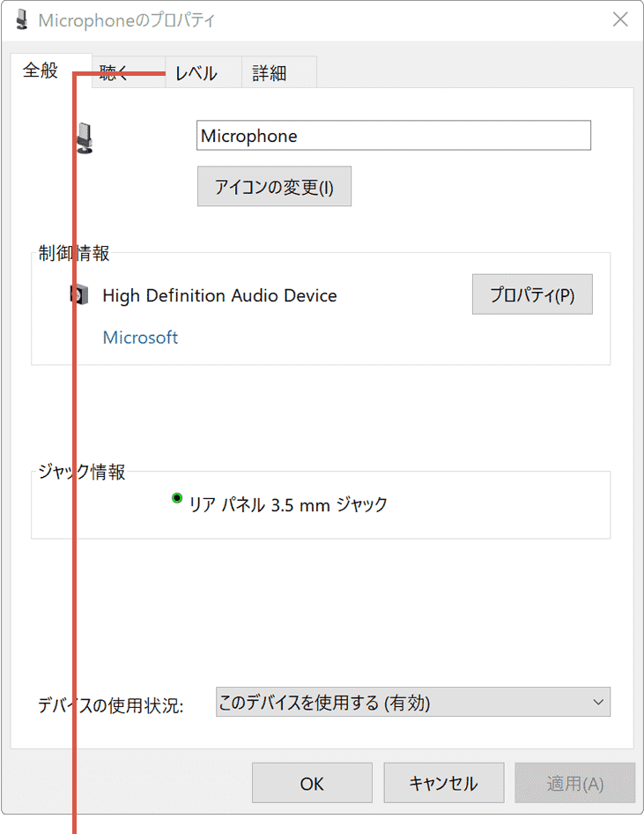Image resolution: width=644 pixels, height=834 pixels.
Task: Open controller プロパティ(P) button
Action: coord(532,295)
